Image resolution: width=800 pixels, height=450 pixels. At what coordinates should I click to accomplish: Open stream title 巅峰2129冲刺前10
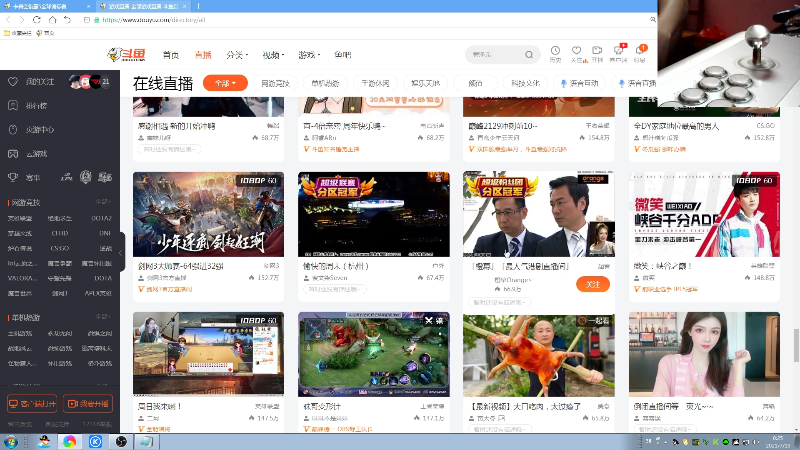point(503,126)
